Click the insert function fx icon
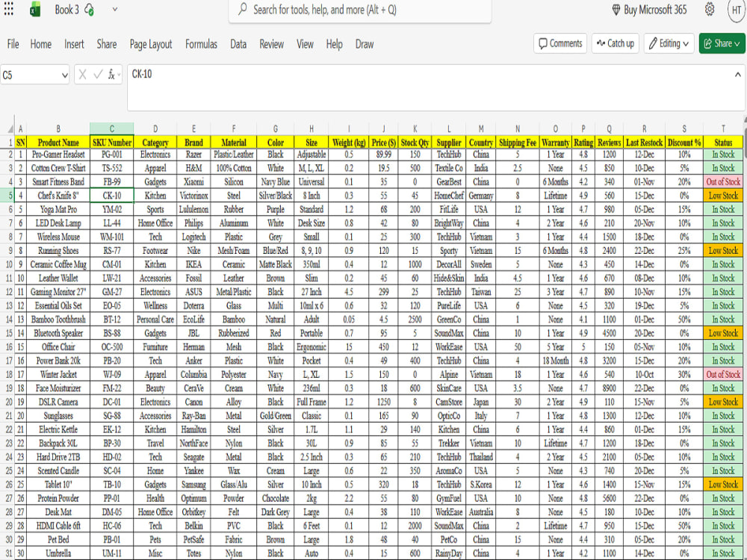This screenshot has width=747, height=560. (x=111, y=74)
